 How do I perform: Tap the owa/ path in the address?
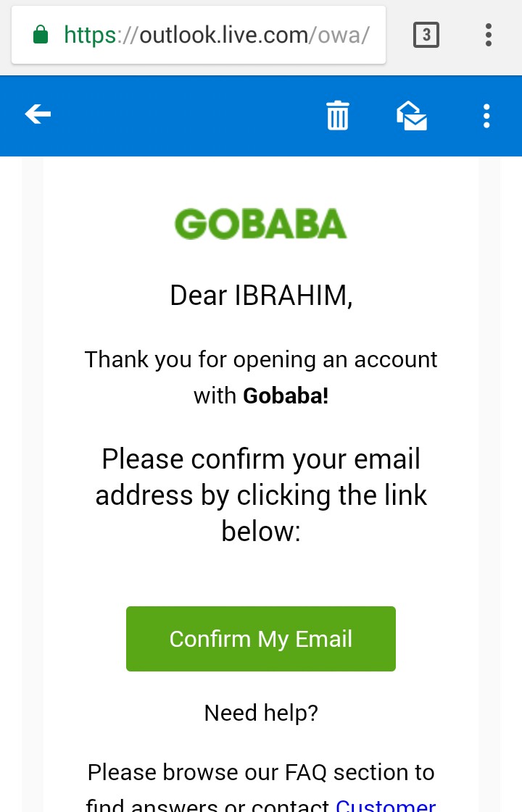345,35
